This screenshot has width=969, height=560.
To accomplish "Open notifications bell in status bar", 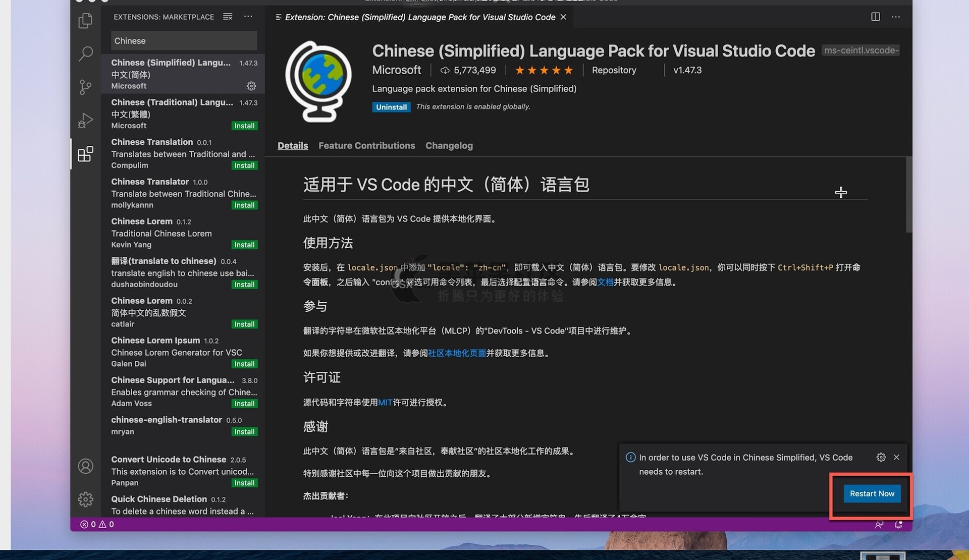I will (x=898, y=525).
